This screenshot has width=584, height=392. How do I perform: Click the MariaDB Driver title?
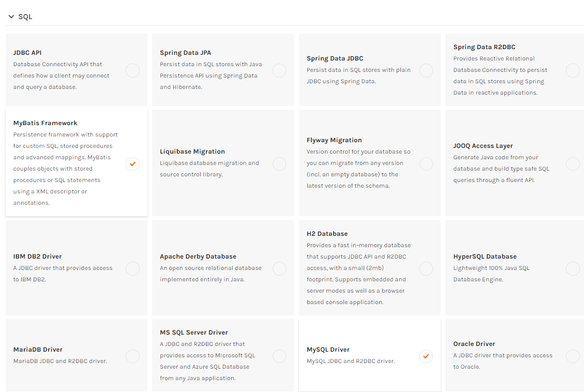(38, 350)
